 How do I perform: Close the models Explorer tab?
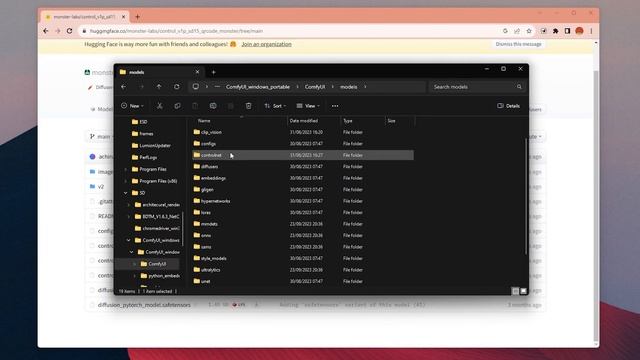point(197,72)
